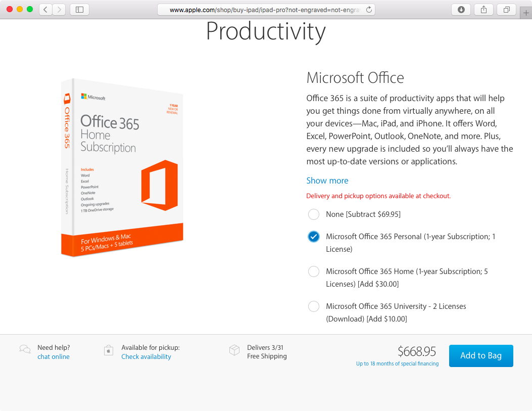532x411 pixels.
Task: Click the Office 365 box image
Action: (x=122, y=167)
